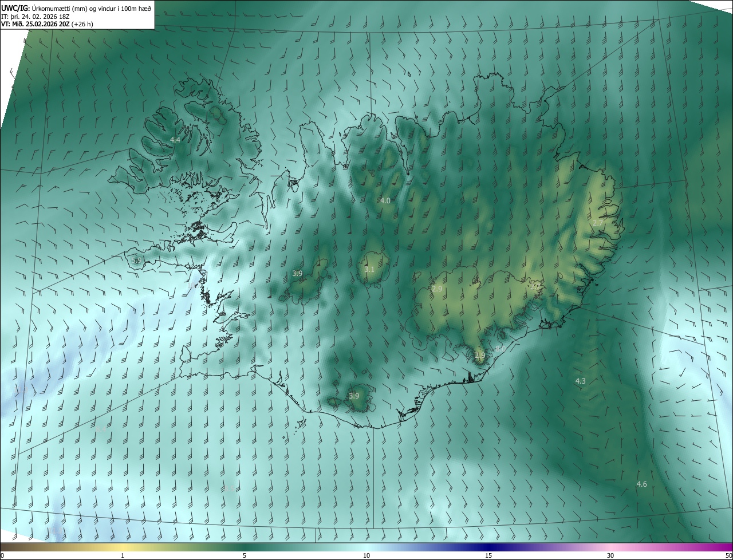
Task: Click the 3.9 value on Mýrdalsjökull glacier
Action: click(354, 395)
